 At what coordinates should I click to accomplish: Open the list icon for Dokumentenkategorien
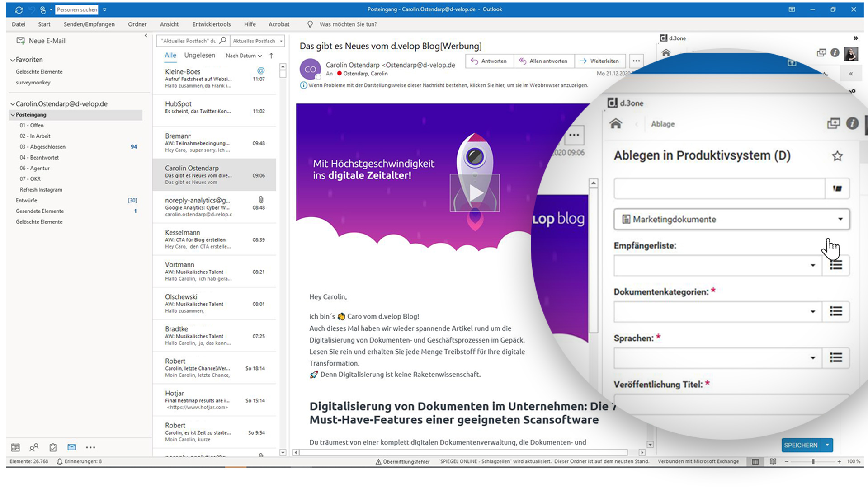click(x=836, y=311)
